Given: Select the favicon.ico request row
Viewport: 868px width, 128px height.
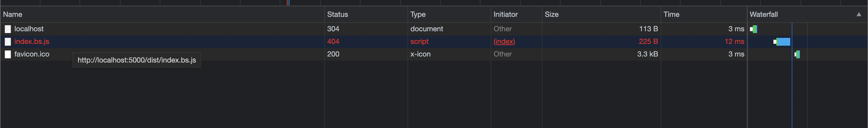Looking at the screenshot, I should (x=434, y=54).
